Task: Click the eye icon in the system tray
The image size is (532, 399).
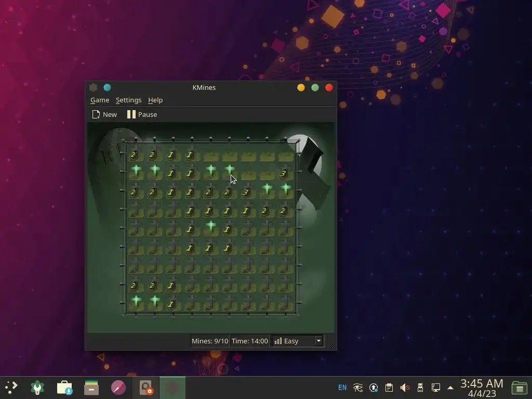Action: coord(358,388)
